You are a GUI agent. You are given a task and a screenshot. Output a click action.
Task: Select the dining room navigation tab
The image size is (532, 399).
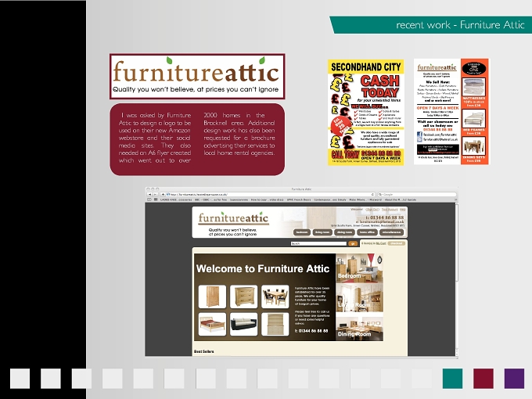tap(344, 232)
